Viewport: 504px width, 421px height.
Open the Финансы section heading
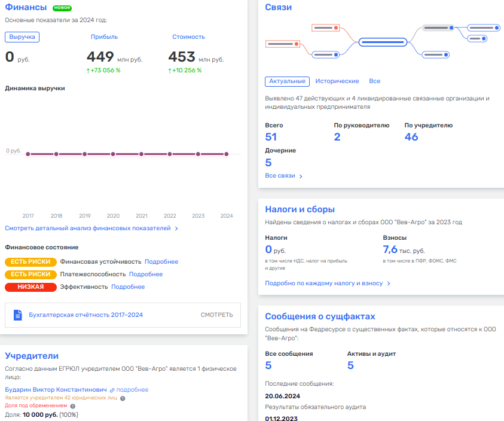(26, 7)
